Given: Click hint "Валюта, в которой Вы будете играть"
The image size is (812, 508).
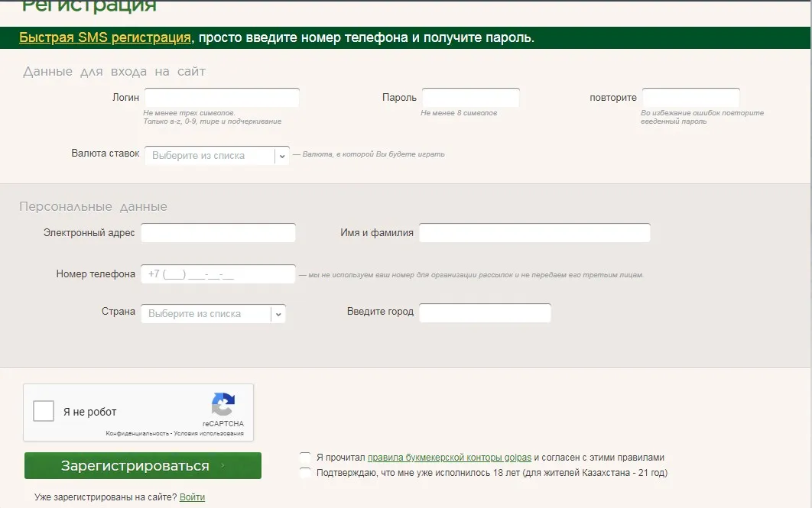Looking at the screenshot, I should tap(373, 154).
